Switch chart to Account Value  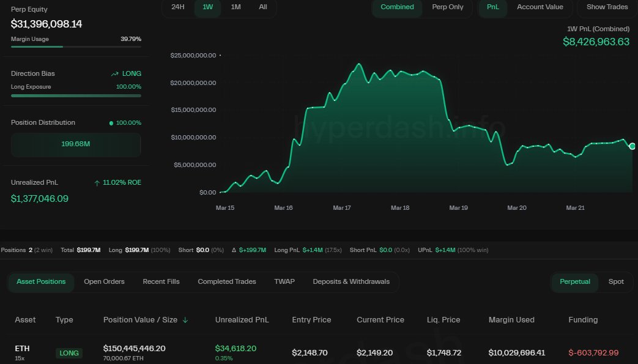(540, 7)
